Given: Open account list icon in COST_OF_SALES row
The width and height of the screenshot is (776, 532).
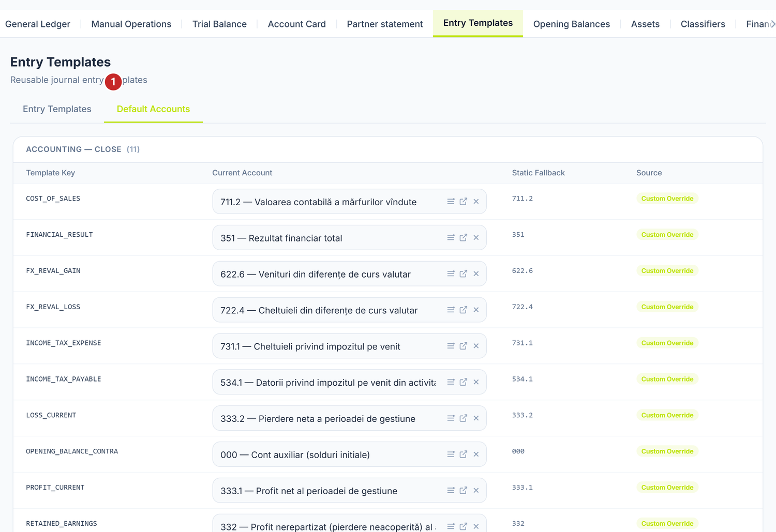Looking at the screenshot, I should (451, 202).
